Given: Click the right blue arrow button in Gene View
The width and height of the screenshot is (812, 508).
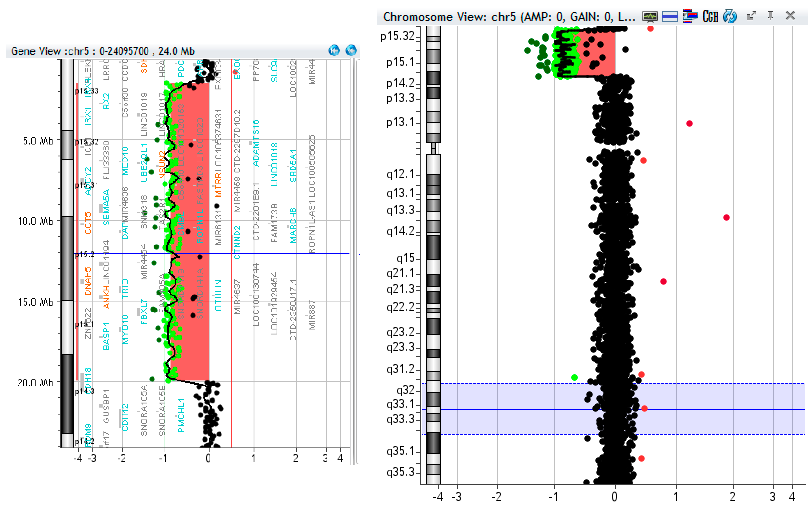Looking at the screenshot, I should (x=351, y=51).
